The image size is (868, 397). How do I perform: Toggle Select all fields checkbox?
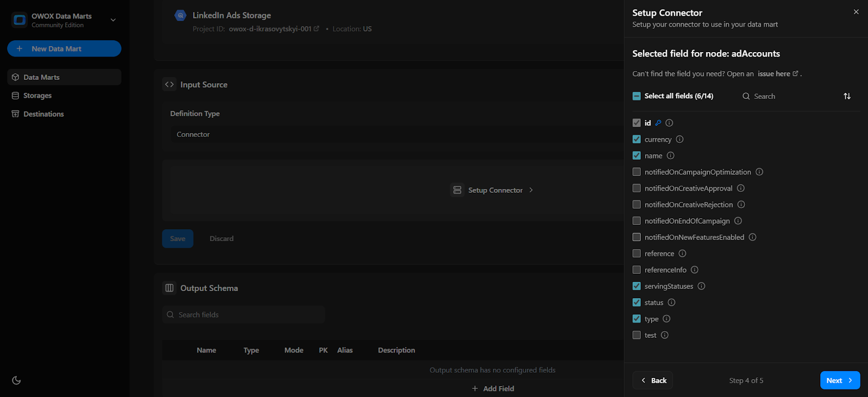pos(636,96)
